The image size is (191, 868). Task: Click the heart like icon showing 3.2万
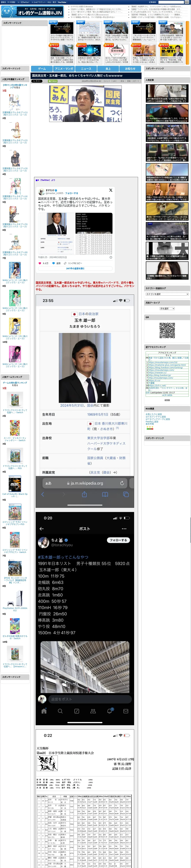click(40, 263)
